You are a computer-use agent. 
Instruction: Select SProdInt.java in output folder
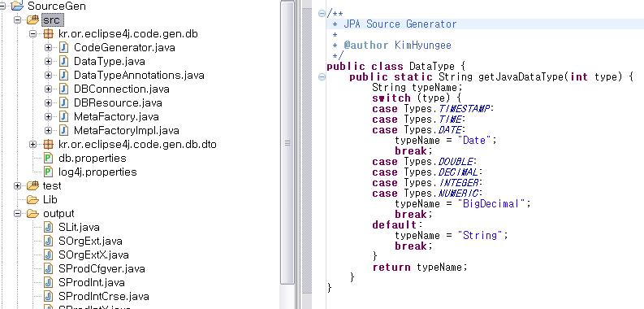coord(92,282)
